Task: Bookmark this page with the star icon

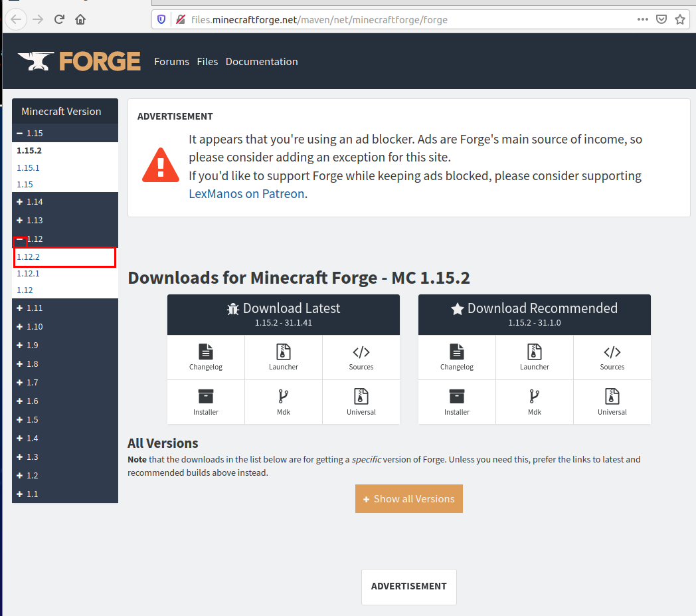Action: click(x=680, y=19)
